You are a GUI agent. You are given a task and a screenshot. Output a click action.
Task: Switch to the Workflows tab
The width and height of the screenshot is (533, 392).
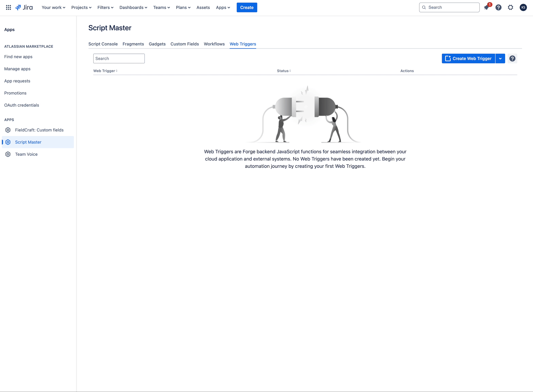214,44
